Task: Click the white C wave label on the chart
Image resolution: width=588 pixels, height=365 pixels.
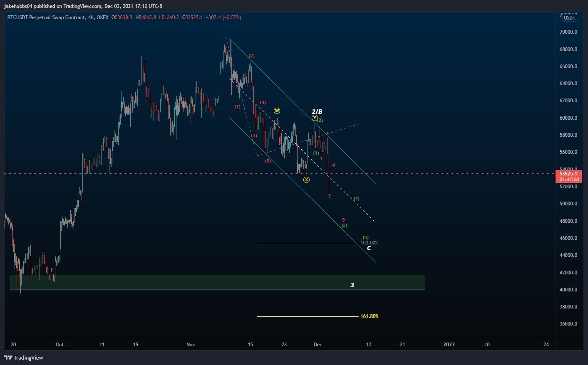Action: coord(369,247)
